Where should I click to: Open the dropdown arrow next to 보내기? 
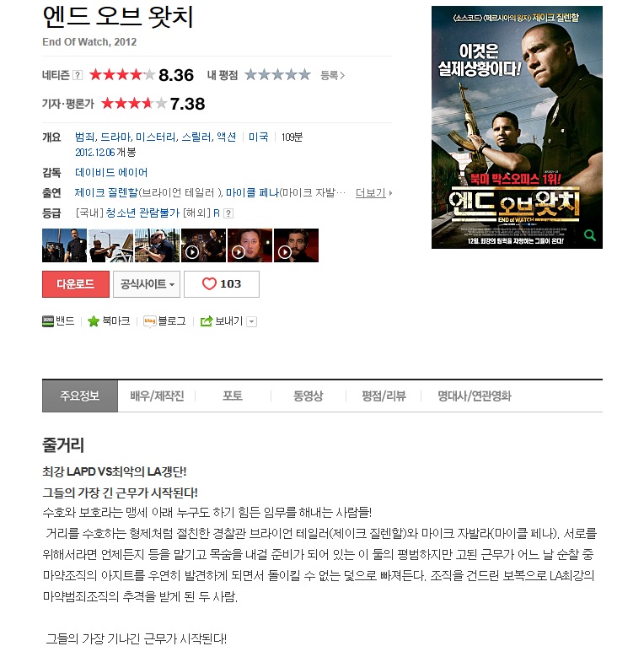tap(252, 322)
